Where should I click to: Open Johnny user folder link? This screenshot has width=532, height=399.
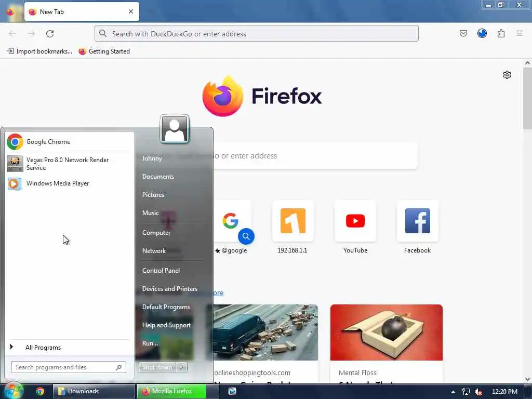tap(152, 158)
